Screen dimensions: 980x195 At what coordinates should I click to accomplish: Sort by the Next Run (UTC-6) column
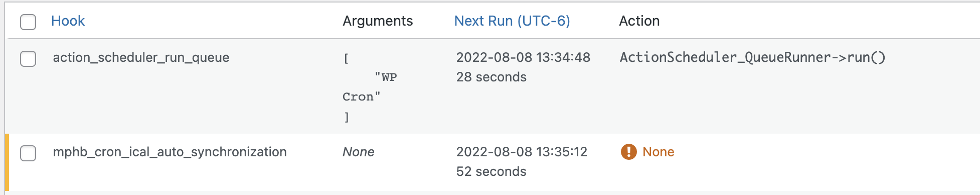[x=512, y=21]
